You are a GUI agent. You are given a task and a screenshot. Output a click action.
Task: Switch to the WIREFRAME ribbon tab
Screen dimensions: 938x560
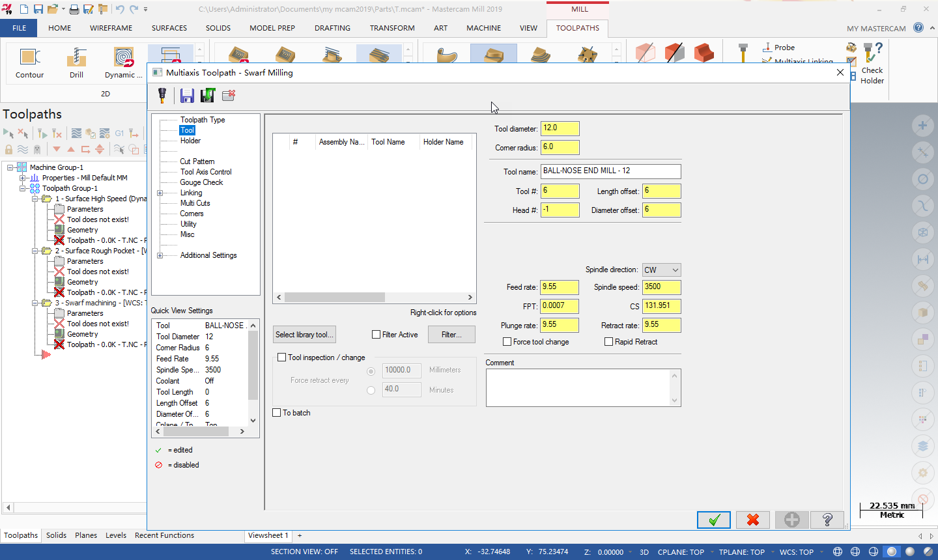click(111, 28)
